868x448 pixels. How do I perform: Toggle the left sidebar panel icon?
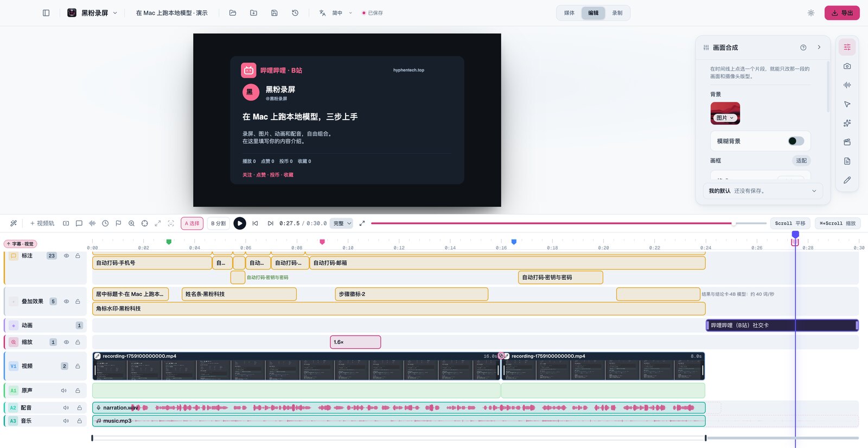[x=46, y=13]
